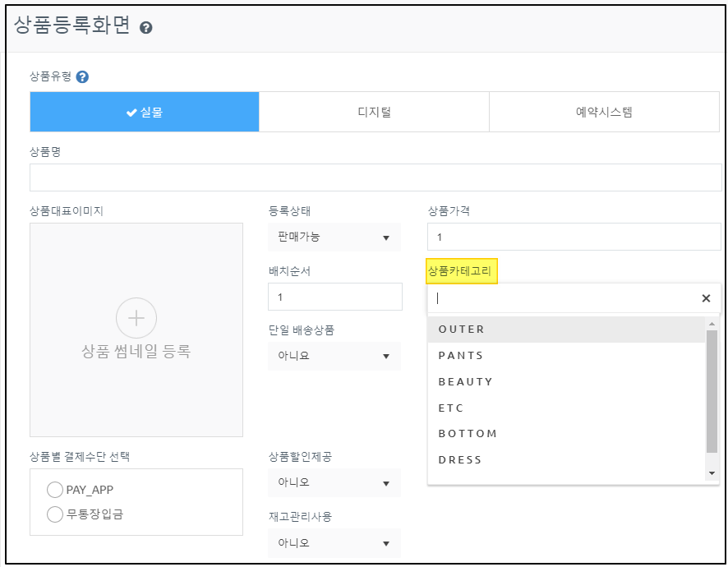Click the plus icon to add thumbnail
The width and height of the screenshot is (728, 567).
tap(136, 318)
